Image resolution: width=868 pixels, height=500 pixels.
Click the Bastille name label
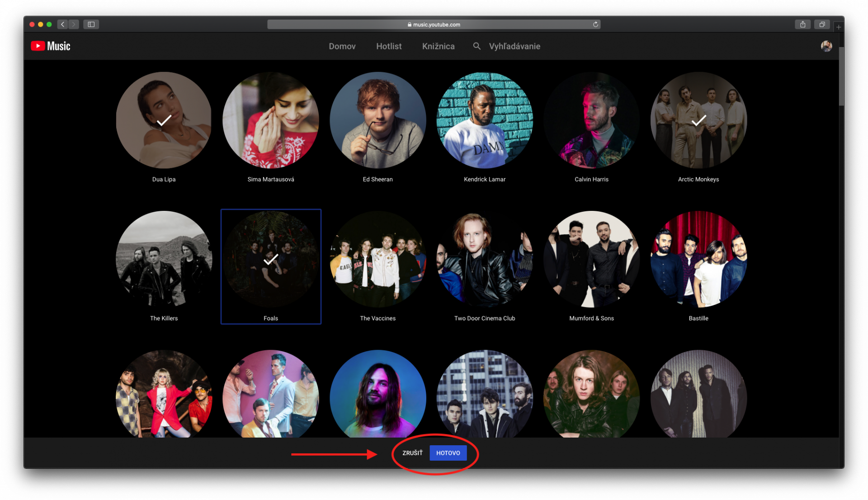(x=698, y=318)
